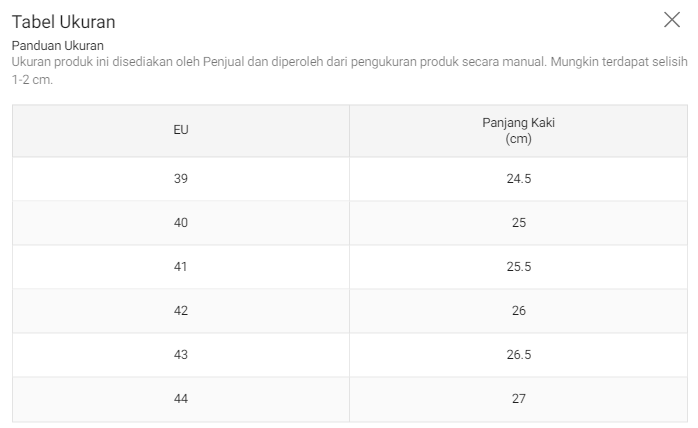Viewport: 698px width, 428px height.
Task: Click the '1-2 cm.' tolerance text
Action: click(x=32, y=80)
